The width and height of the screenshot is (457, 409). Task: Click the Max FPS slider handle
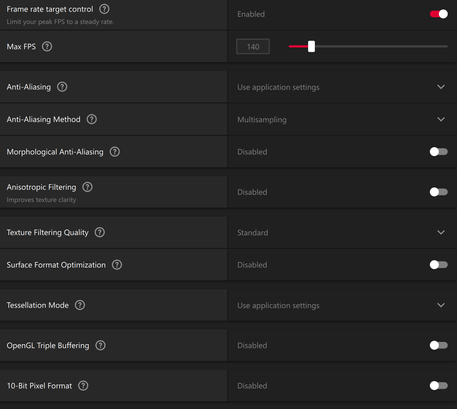tap(311, 46)
